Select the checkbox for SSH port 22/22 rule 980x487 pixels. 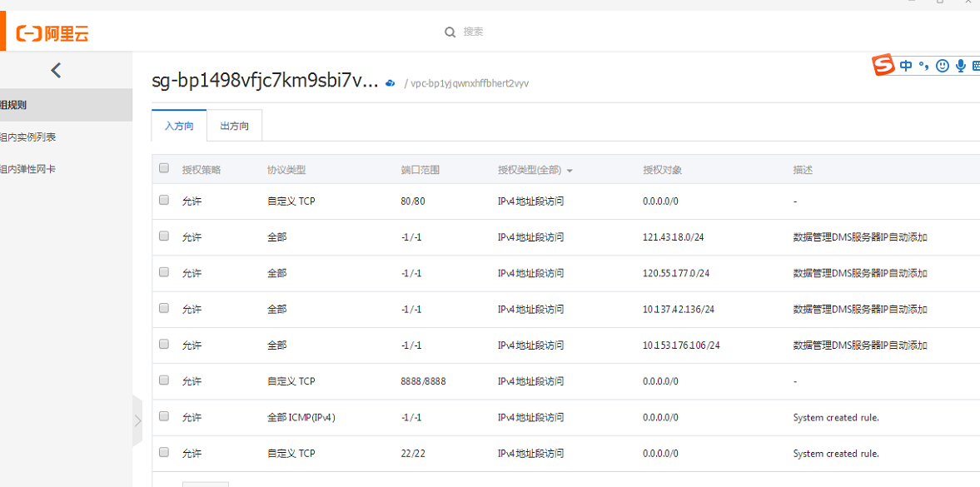(164, 452)
